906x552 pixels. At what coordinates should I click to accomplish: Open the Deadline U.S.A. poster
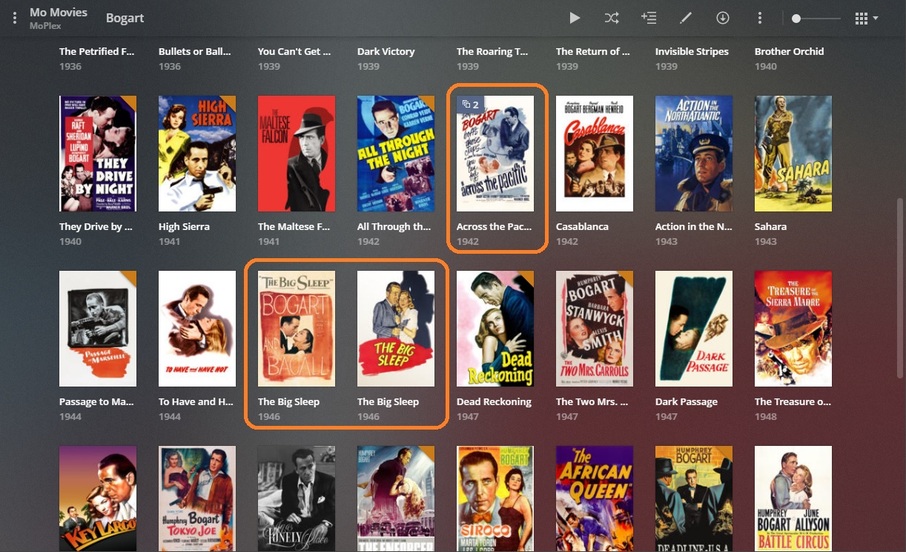(x=694, y=499)
